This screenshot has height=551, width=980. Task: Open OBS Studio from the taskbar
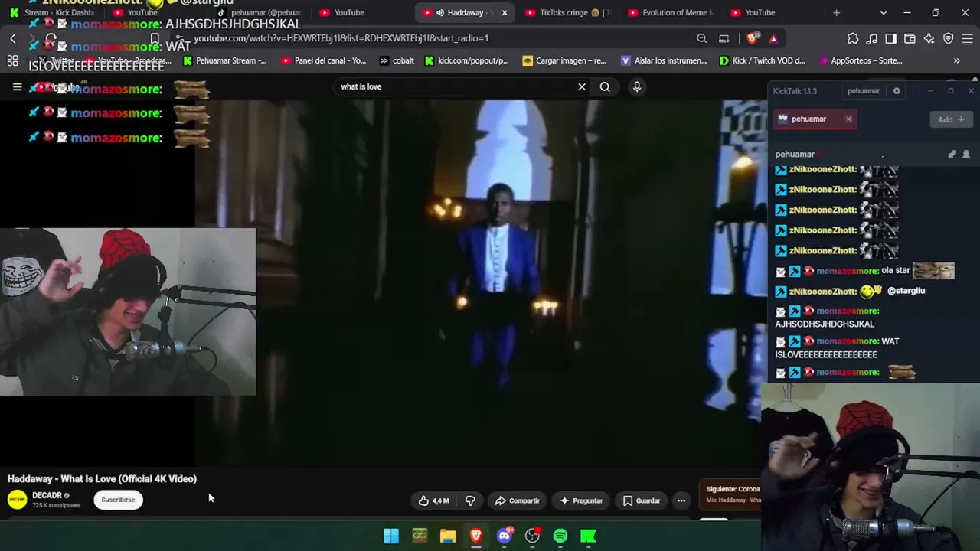point(532,536)
